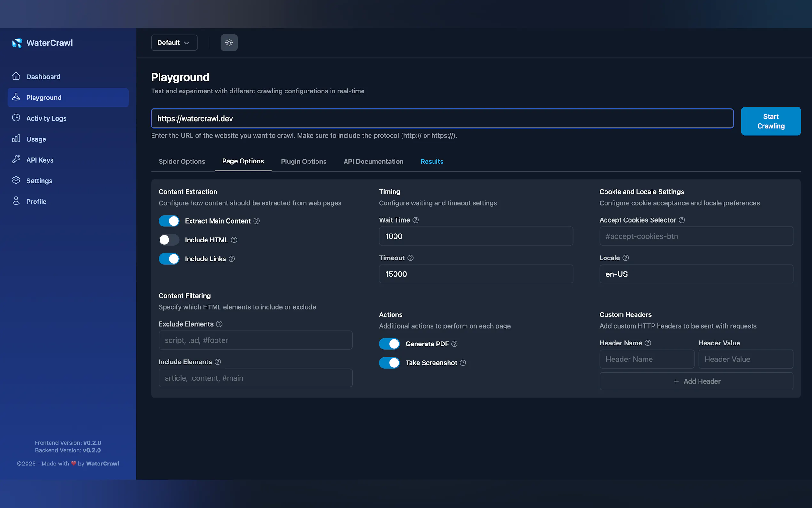
Task: Click the Usage bar chart icon
Action: 16,139
